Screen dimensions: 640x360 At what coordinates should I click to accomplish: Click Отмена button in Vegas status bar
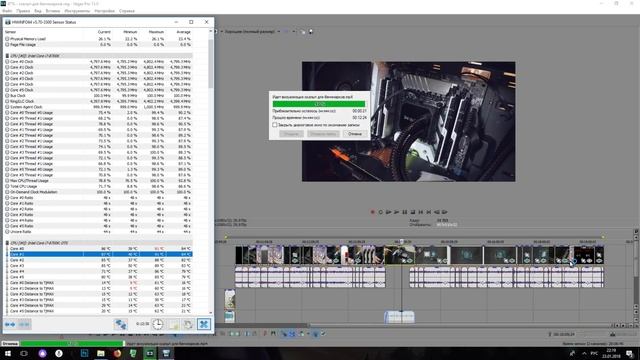tap(10, 344)
